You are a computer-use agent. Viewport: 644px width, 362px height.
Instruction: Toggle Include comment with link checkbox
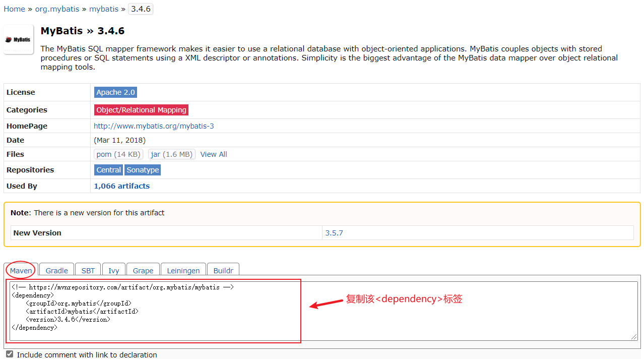10,354
